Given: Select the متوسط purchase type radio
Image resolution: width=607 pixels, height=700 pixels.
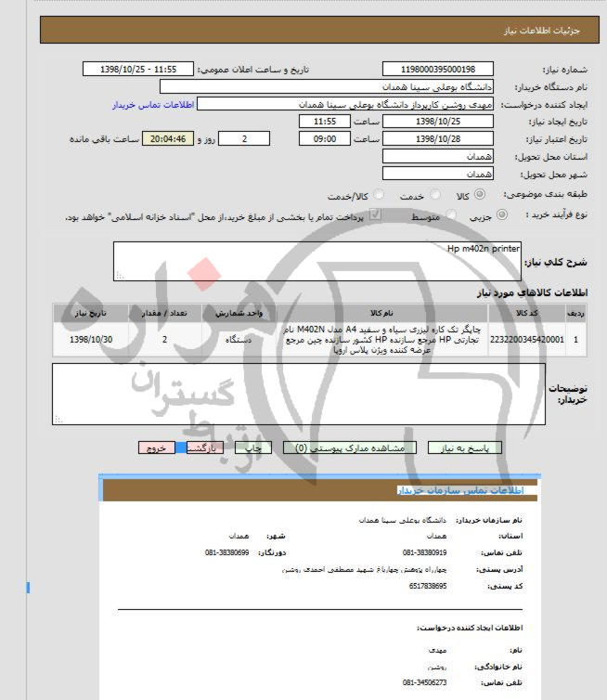Looking at the screenshot, I should click(x=451, y=214).
